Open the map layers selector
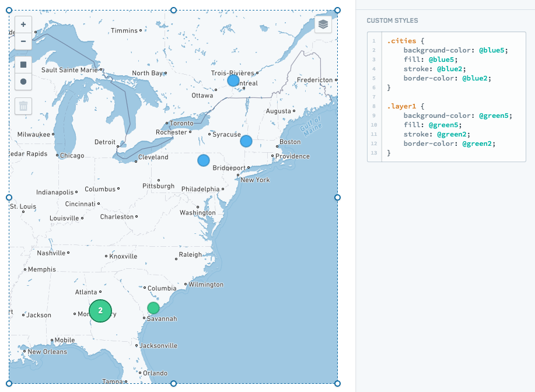535x392 pixels. pos(323,24)
